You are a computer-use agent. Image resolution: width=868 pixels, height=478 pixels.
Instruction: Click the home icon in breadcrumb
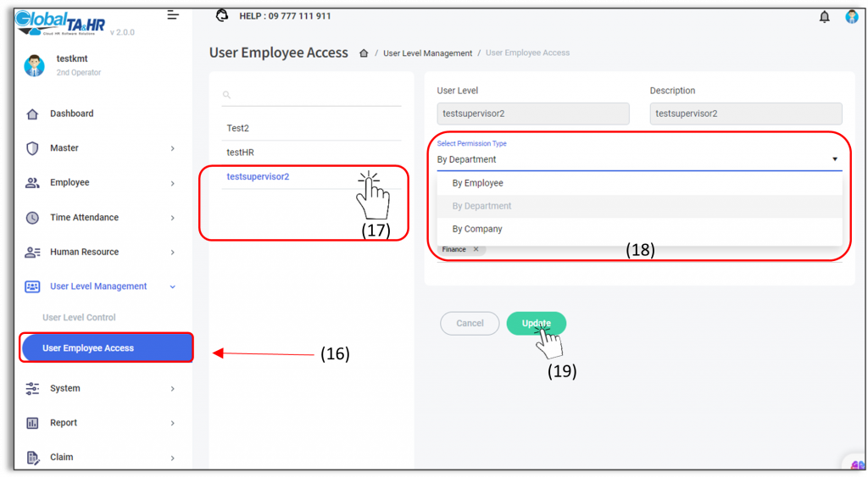coord(364,53)
